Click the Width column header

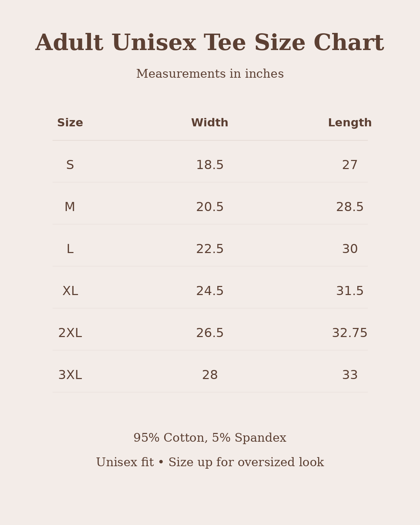click(210, 123)
